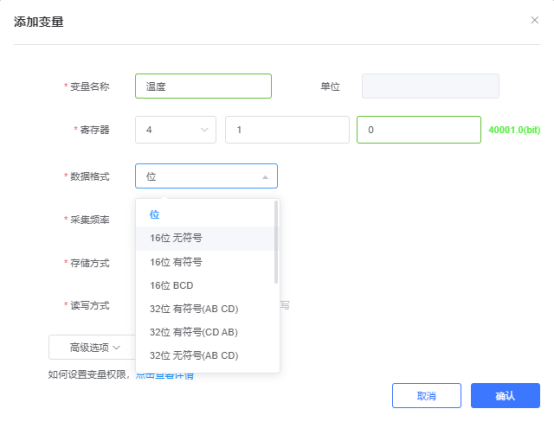
Task: Collapse the 数据格式 dropdown showing 位
Action: 206,176
